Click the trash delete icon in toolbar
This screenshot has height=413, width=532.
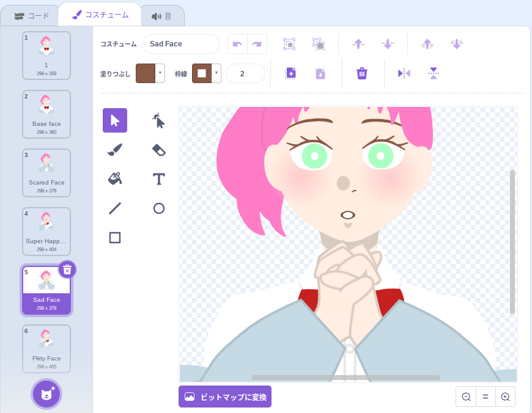[x=362, y=73]
